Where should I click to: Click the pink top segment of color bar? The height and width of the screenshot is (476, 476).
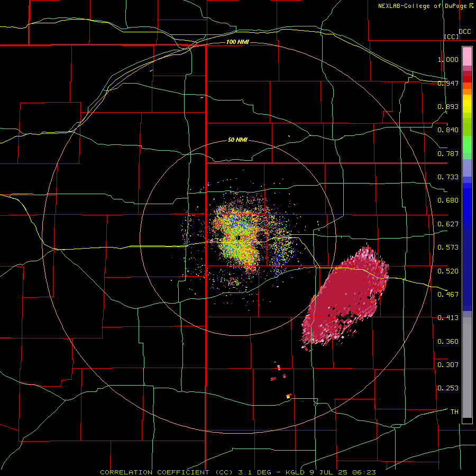click(x=467, y=56)
